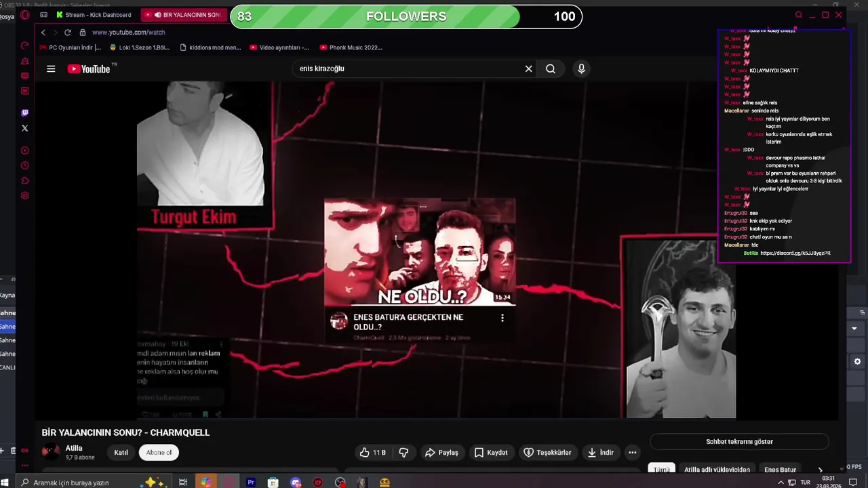Launch Premiere Pro from taskbar
The width and height of the screenshot is (868, 488).
[x=251, y=483]
